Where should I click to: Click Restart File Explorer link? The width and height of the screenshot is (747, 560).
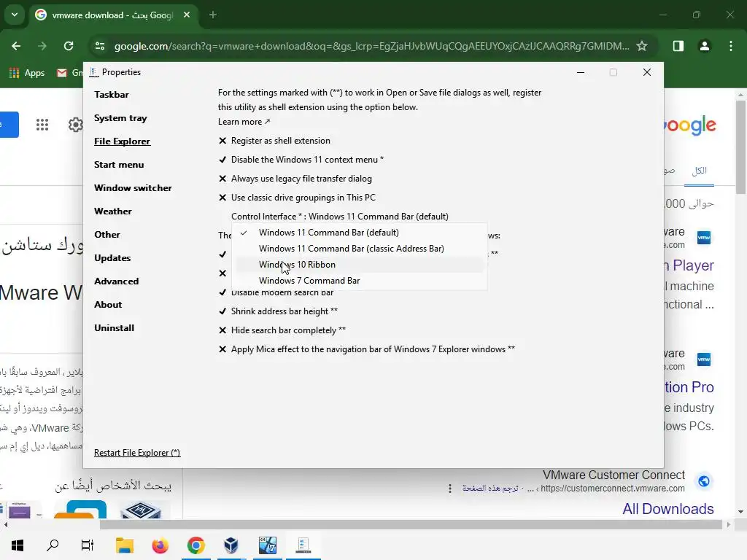137,453
